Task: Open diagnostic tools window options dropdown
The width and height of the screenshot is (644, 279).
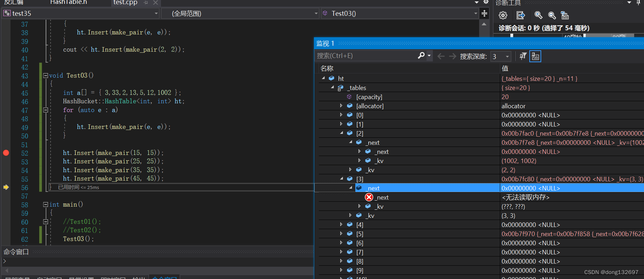Action: (x=629, y=2)
